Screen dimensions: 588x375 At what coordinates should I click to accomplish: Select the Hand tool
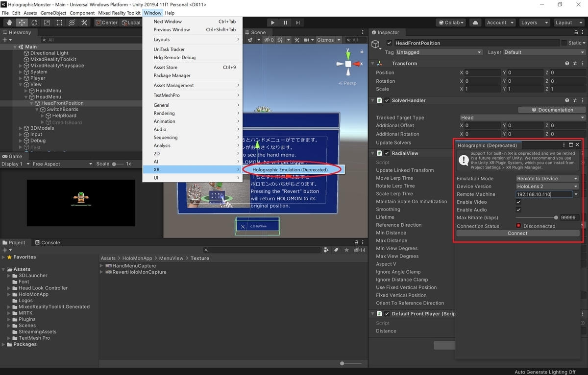[9, 23]
